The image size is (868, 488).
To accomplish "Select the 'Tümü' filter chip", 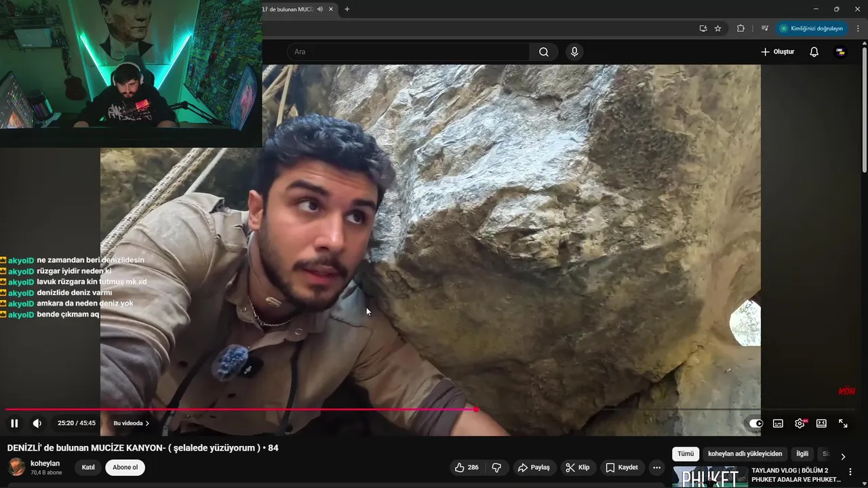I will coord(686,454).
